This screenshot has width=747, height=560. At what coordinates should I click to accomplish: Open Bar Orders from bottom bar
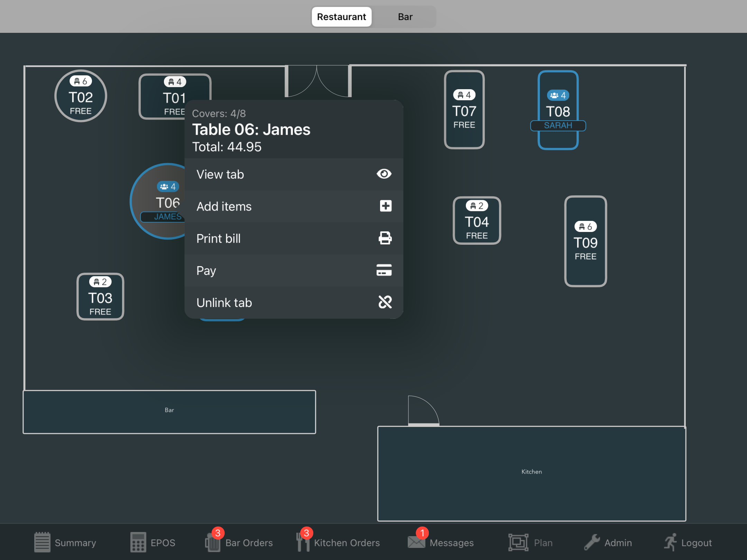point(239,542)
